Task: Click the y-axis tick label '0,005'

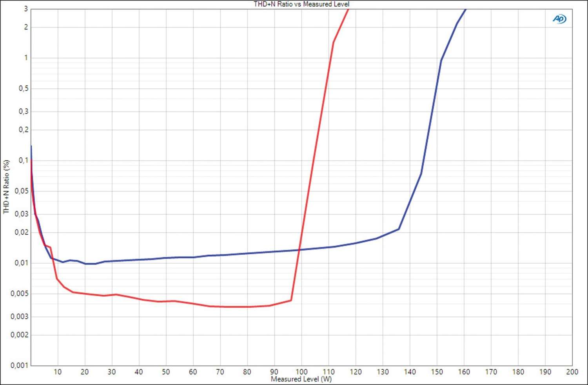Action: 19,294
